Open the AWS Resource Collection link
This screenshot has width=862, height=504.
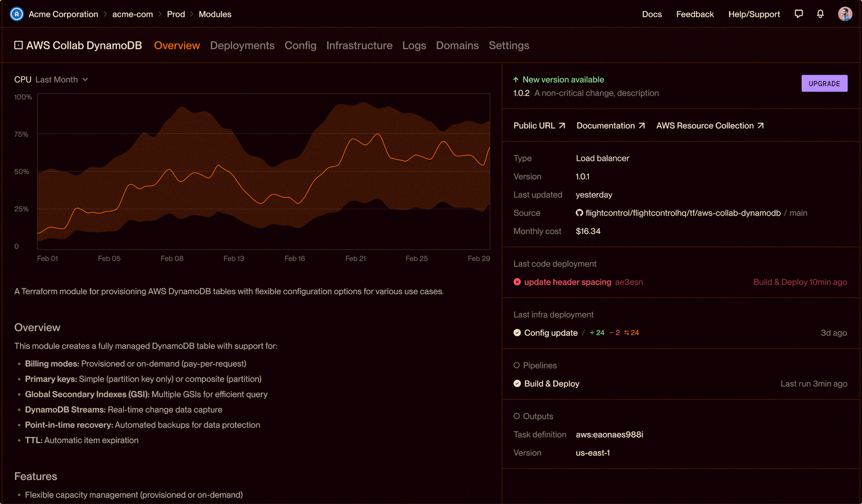[x=710, y=126]
